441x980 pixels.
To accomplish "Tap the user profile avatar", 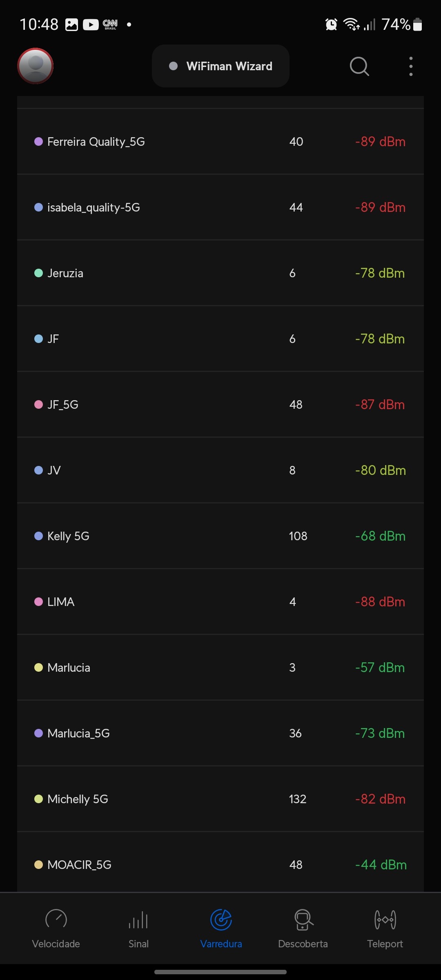I will tap(36, 66).
